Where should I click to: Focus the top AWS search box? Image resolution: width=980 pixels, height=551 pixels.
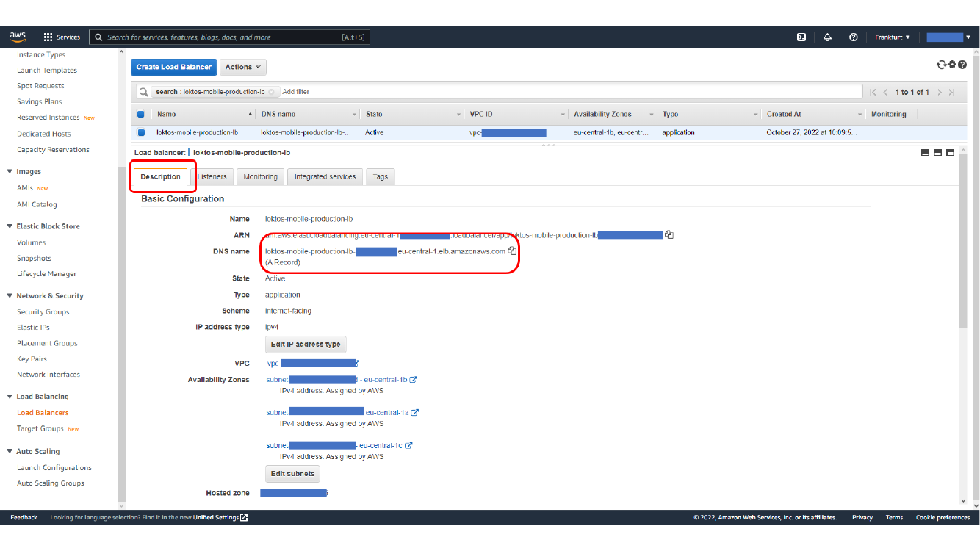230,37
